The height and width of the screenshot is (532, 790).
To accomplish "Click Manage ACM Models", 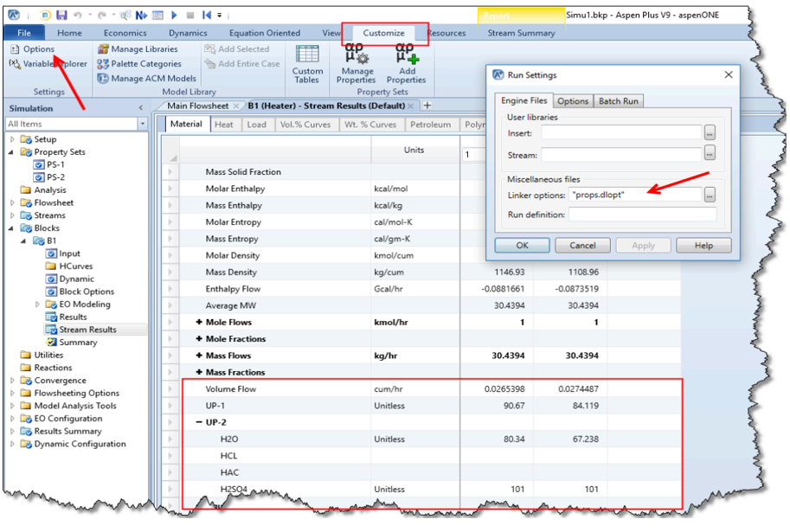I will [x=147, y=78].
